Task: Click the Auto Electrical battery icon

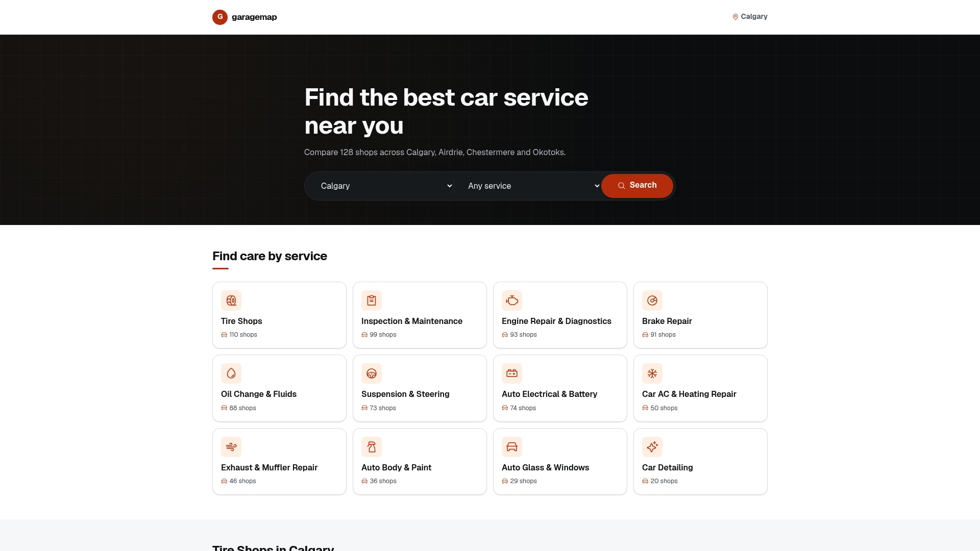Action: [x=512, y=373]
